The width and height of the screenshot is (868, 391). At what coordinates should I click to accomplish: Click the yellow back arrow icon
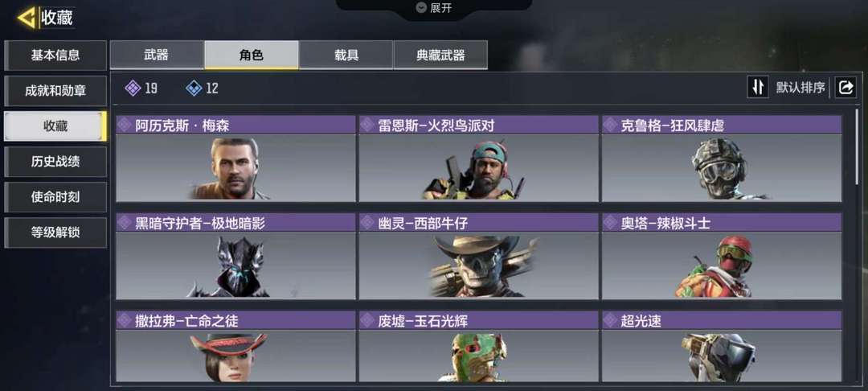coord(27,18)
